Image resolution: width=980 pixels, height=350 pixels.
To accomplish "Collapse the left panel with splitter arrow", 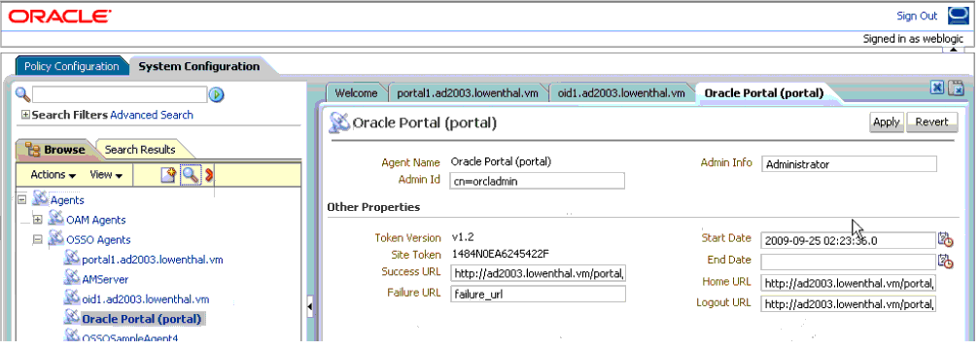I will pos(310,307).
